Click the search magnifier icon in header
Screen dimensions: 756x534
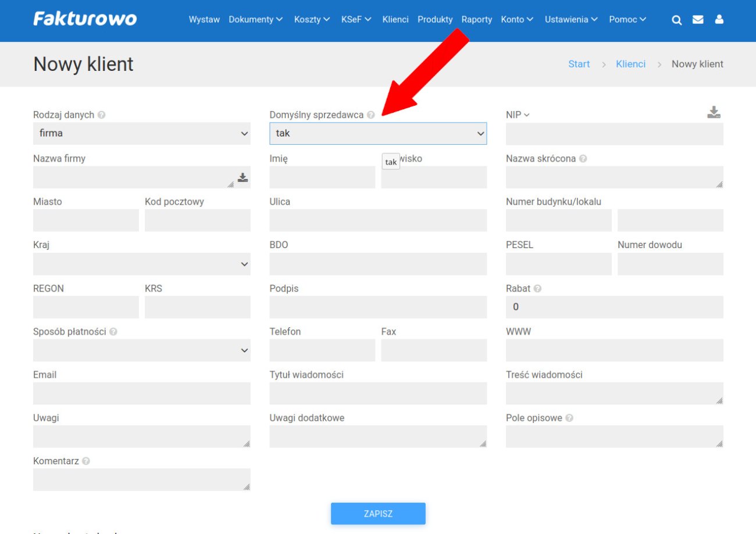click(x=676, y=20)
